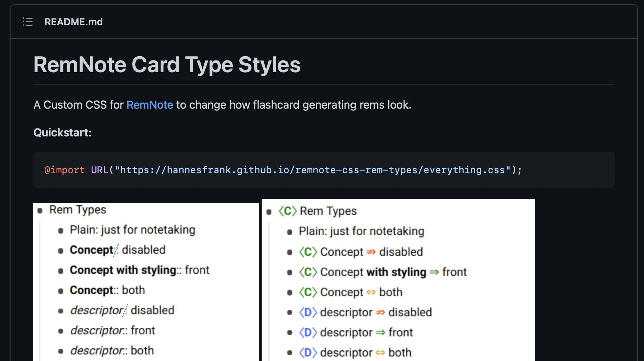The width and height of the screenshot is (644, 361).
Task: Click the green (C) icon beside Rem Types
Action: click(x=288, y=211)
